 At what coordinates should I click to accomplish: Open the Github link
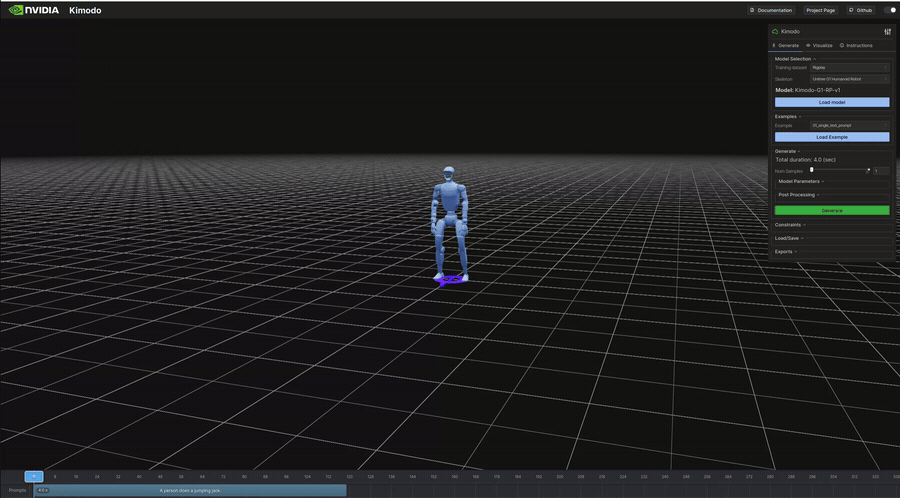point(860,10)
